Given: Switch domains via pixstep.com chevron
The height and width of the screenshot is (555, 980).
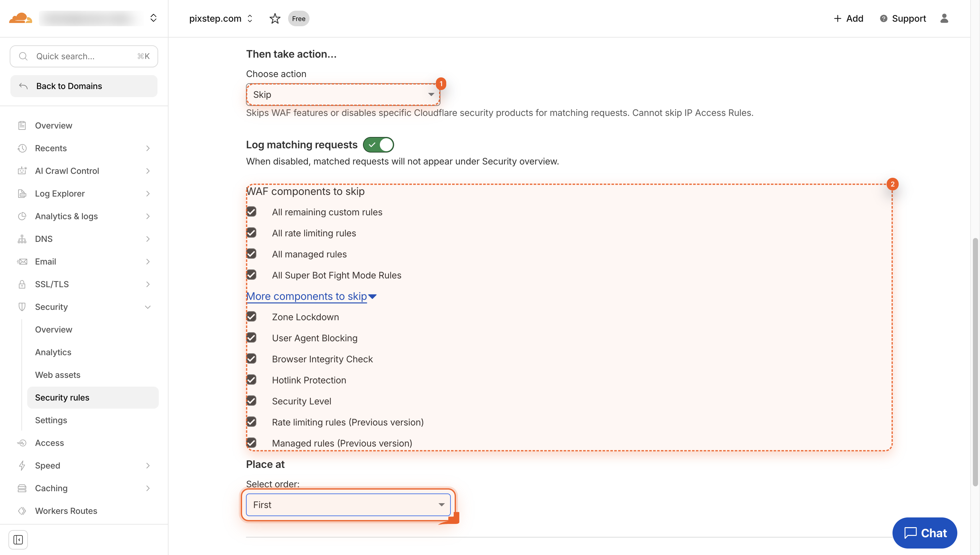Looking at the screenshot, I should (250, 18).
